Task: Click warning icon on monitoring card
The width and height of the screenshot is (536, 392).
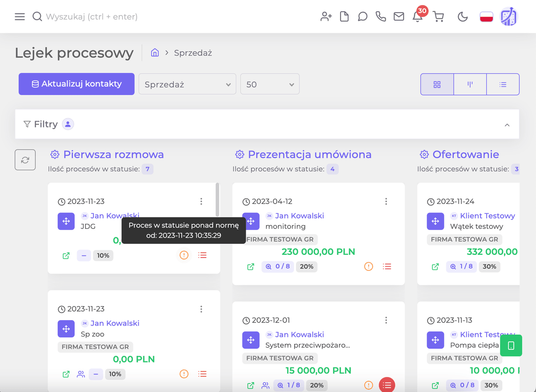Action: click(368, 266)
